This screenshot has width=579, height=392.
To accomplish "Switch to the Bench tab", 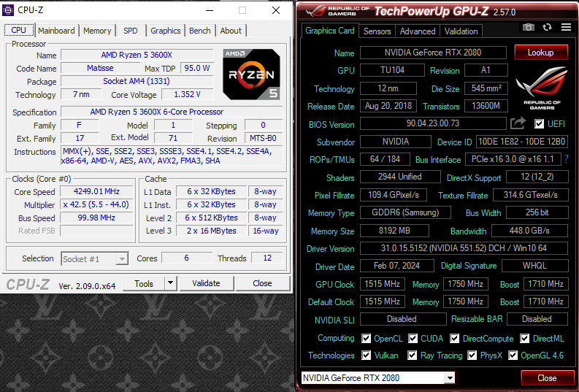I will tap(200, 31).
